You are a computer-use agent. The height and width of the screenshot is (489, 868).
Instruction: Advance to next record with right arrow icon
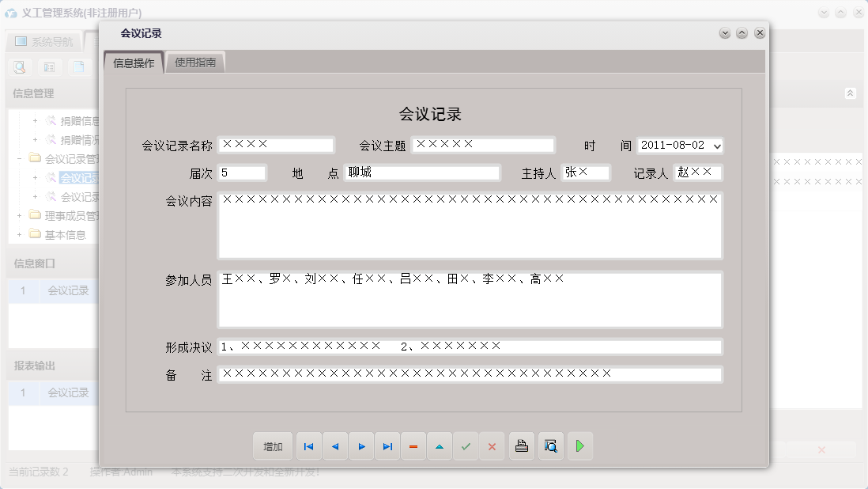point(361,446)
